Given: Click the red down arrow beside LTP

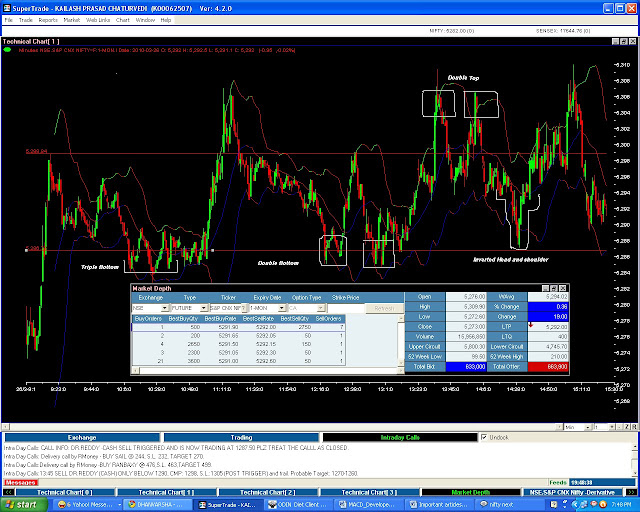Looking at the screenshot, I should point(531,325).
